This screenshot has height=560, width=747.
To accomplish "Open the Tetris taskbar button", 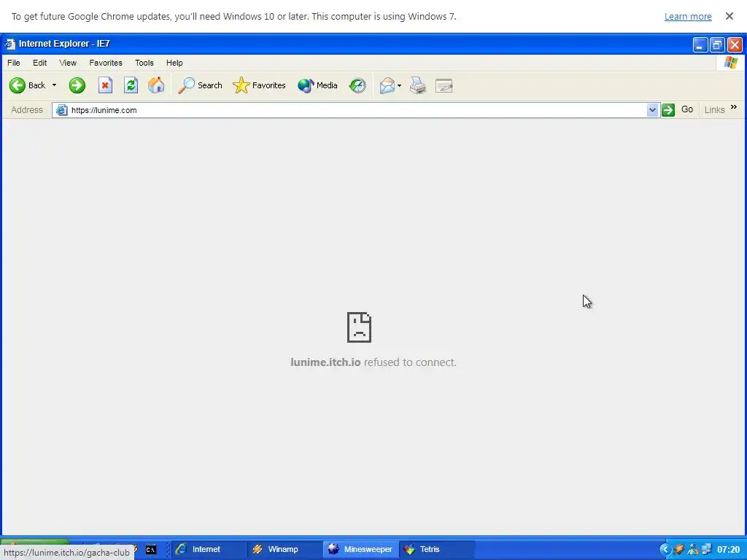I will click(x=437, y=549).
